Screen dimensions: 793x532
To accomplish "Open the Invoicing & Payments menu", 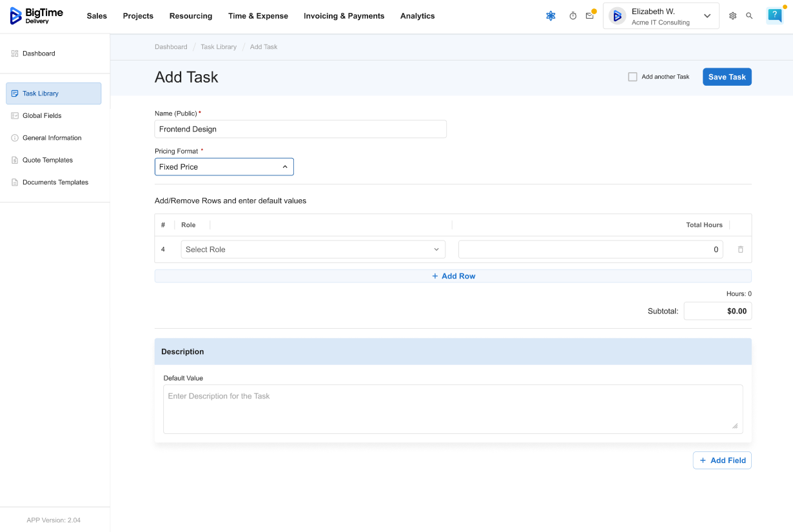I will coord(344,16).
